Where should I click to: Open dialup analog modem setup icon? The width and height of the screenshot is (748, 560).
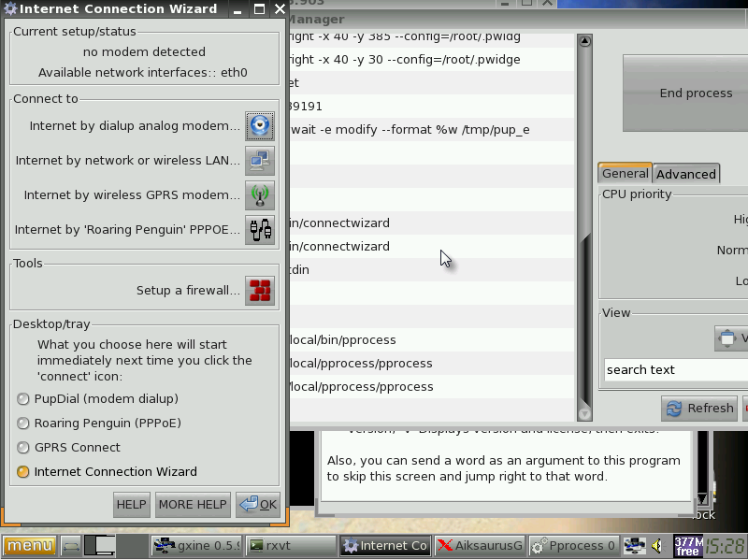click(260, 126)
